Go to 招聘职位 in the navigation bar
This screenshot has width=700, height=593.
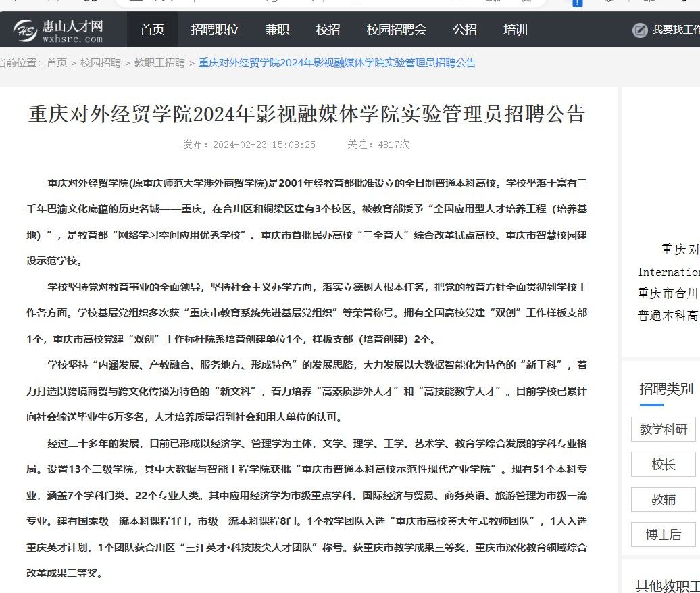coord(215,30)
